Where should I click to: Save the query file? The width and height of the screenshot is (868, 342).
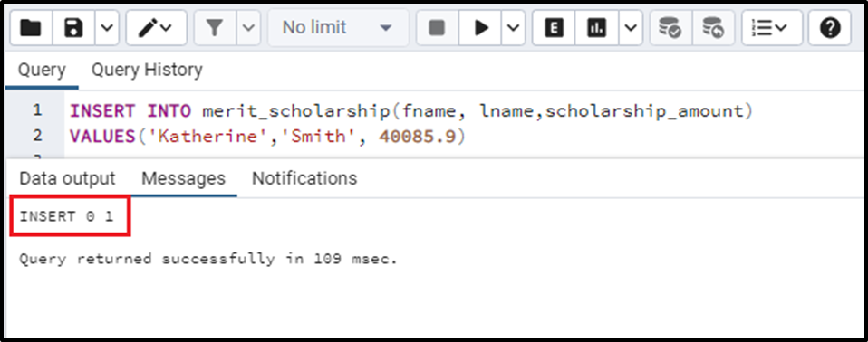click(x=73, y=27)
